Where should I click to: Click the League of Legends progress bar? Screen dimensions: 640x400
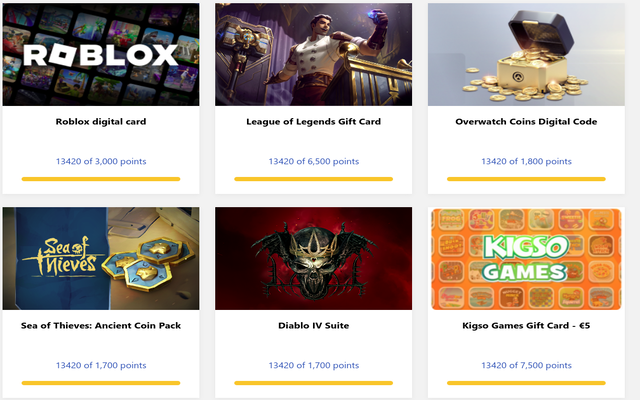point(313,179)
